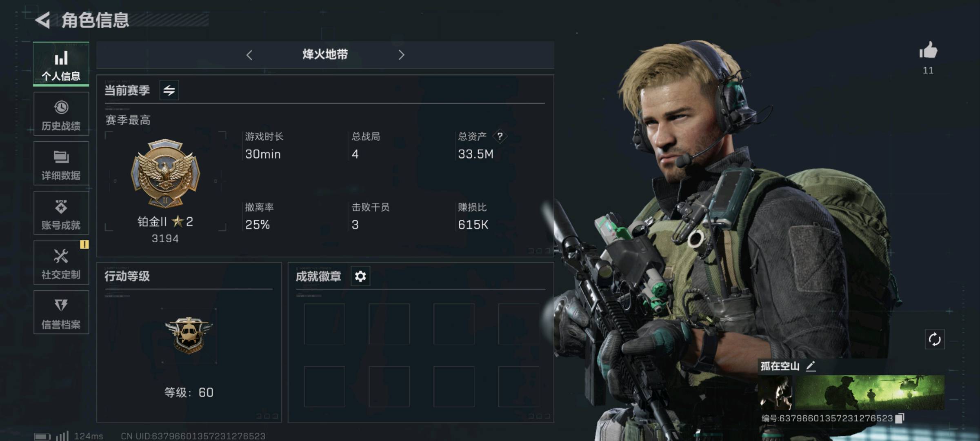The height and width of the screenshot is (441, 980).
Task: Copy the player ID number
Action: pos(900,418)
